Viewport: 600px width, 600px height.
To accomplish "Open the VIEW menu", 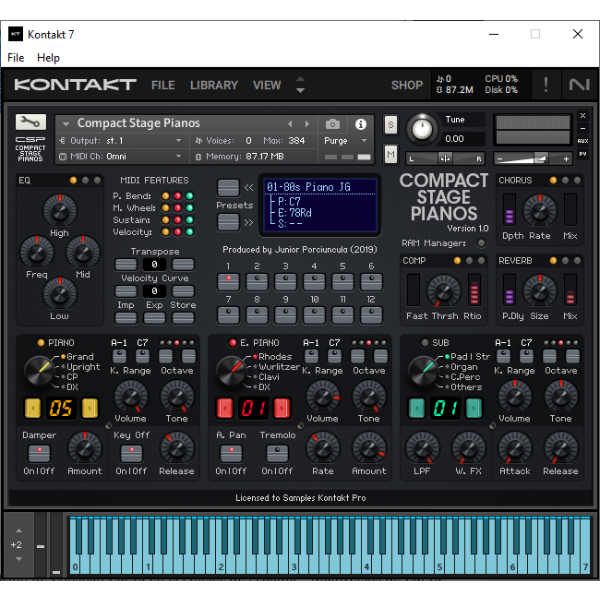I will pos(267,85).
